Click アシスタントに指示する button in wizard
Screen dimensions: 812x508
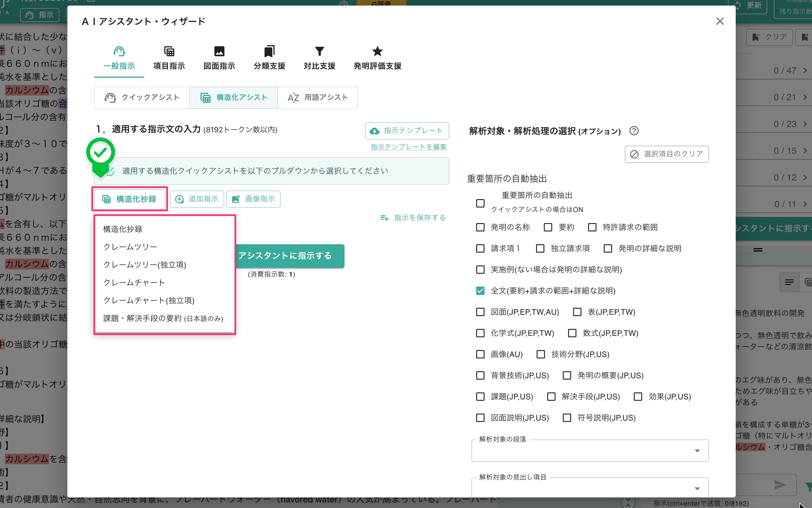tap(290, 256)
